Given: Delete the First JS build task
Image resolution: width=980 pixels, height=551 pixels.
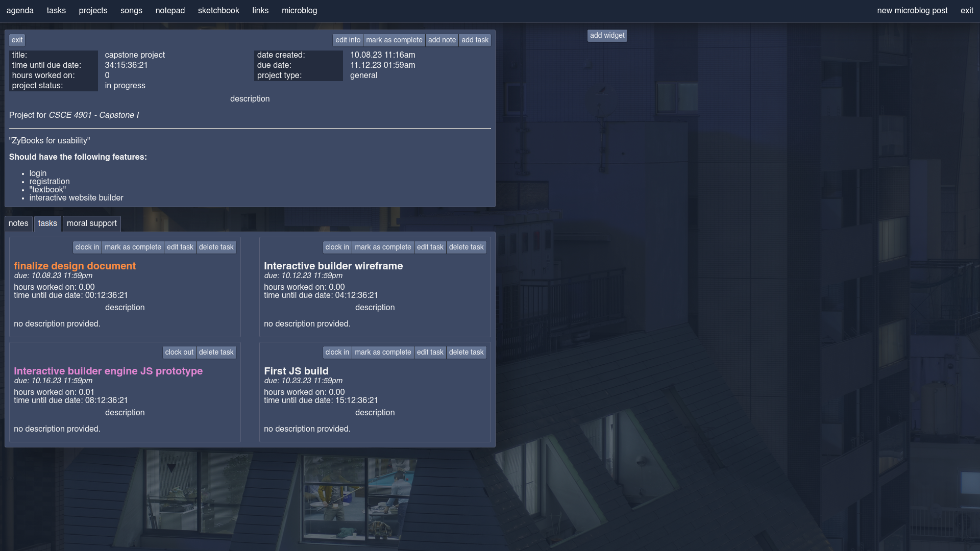Looking at the screenshot, I should click(467, 353).
